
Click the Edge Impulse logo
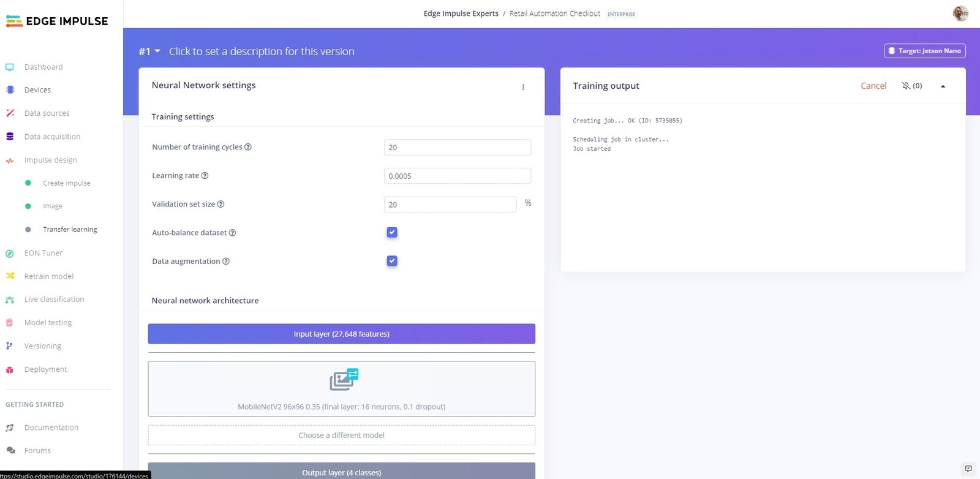coord(56,21)
